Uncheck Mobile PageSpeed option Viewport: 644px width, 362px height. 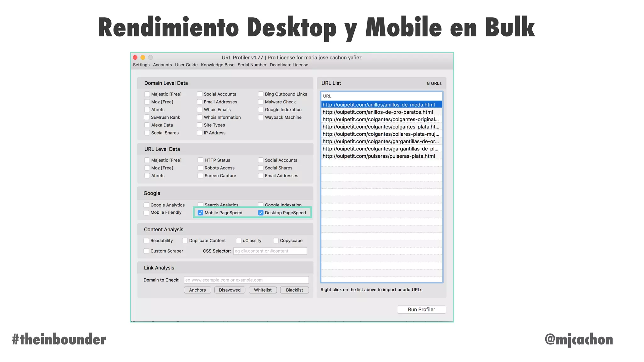pyautogui.click(x=200, y=213)
